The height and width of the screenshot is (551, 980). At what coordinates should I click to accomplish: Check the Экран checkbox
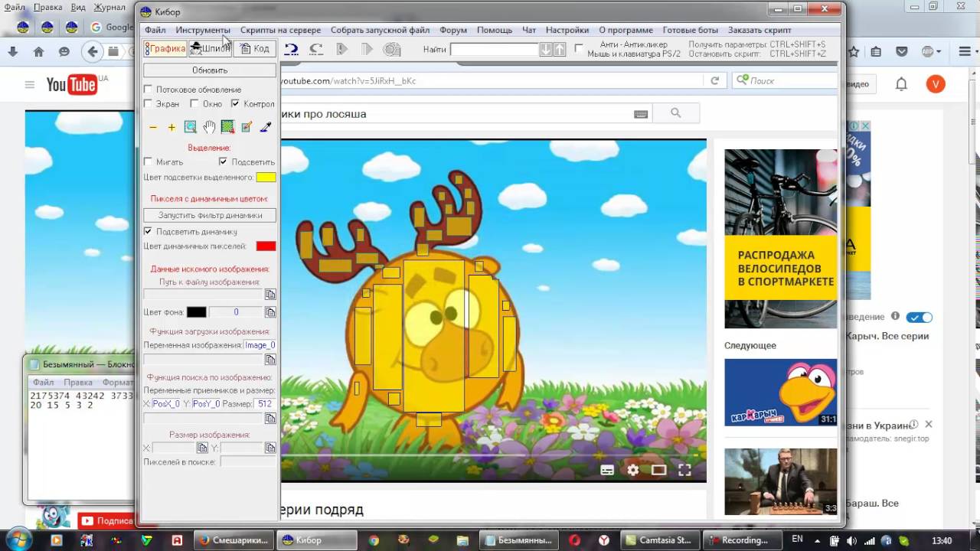coord(148,104)
